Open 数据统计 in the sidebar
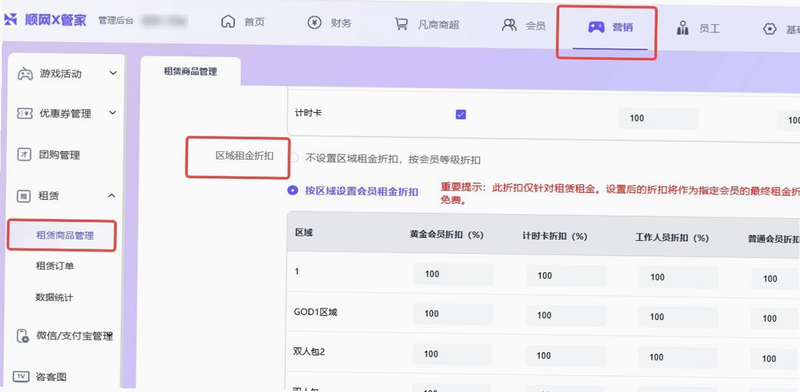 [x=55, y=297]
